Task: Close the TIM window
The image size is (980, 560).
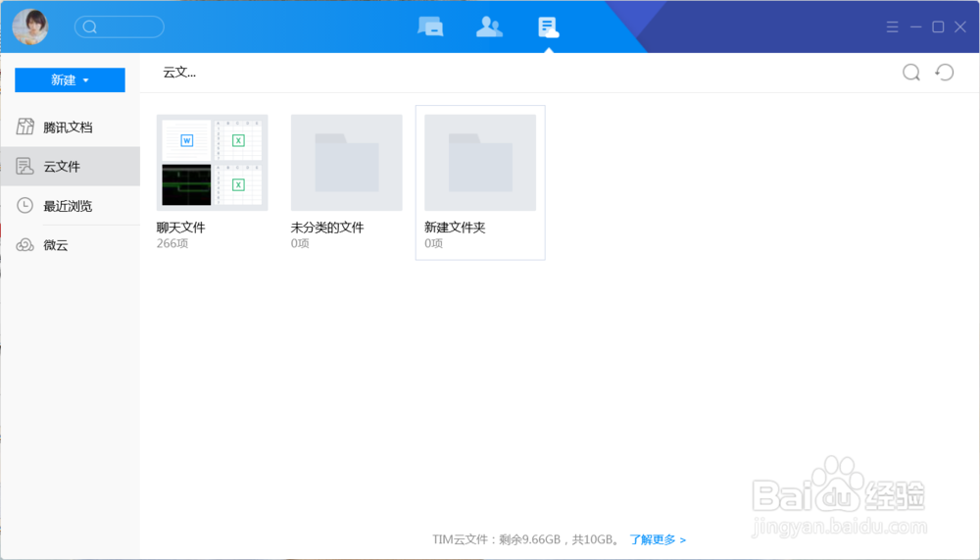Action: tap(960, 26)
